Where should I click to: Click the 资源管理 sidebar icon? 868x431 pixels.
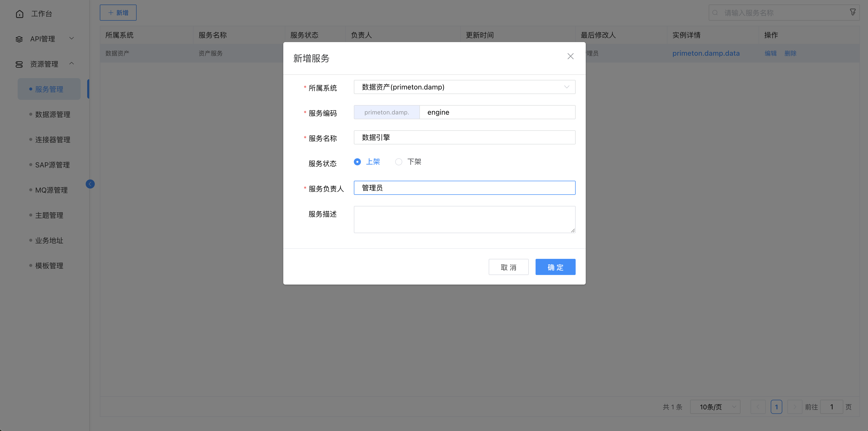pos(19,64)
